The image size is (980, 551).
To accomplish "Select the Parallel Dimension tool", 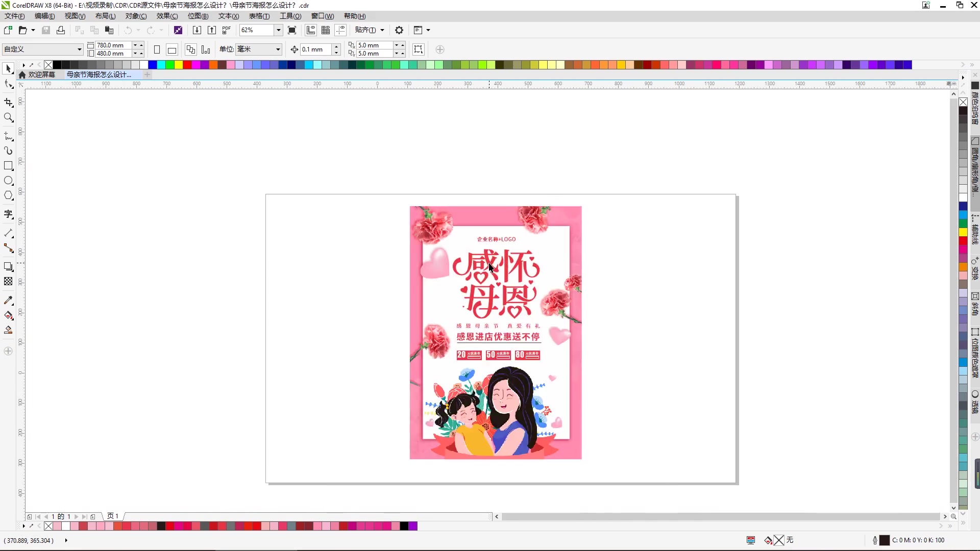I will [x=8, y=233].
